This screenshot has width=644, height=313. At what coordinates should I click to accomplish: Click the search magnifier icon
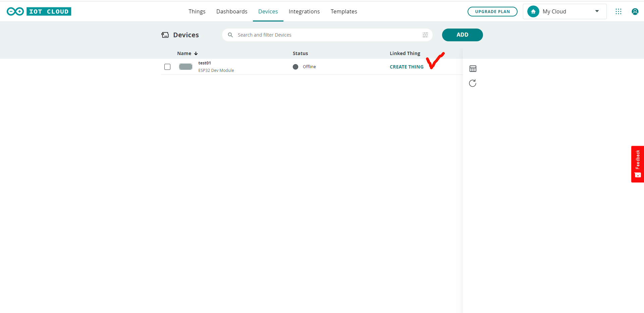pyautogui.click(x=230, y=35)
